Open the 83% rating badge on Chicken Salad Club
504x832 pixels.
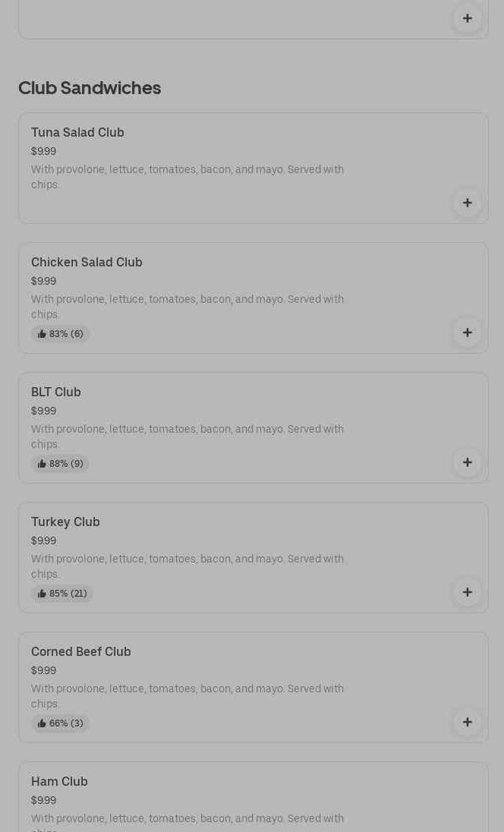click(61, 334)
